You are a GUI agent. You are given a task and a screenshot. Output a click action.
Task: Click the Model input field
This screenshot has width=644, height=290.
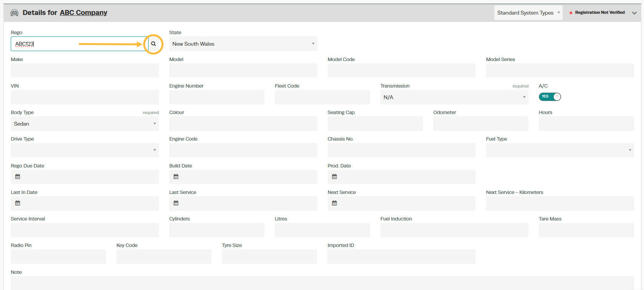click(x=243, y=71)
